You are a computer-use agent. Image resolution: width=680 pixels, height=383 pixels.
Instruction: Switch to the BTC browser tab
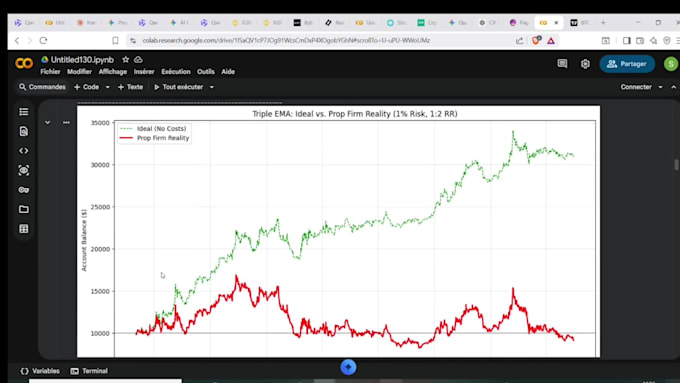579,23
